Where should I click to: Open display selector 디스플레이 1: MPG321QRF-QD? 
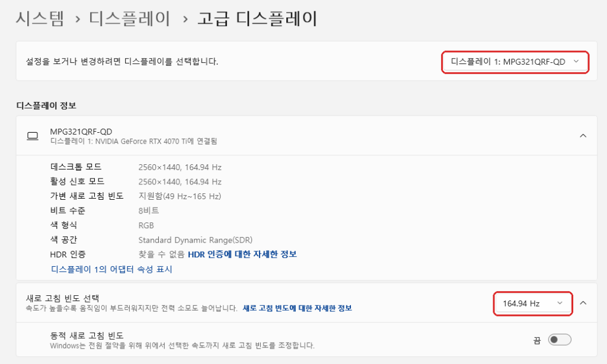515,62
